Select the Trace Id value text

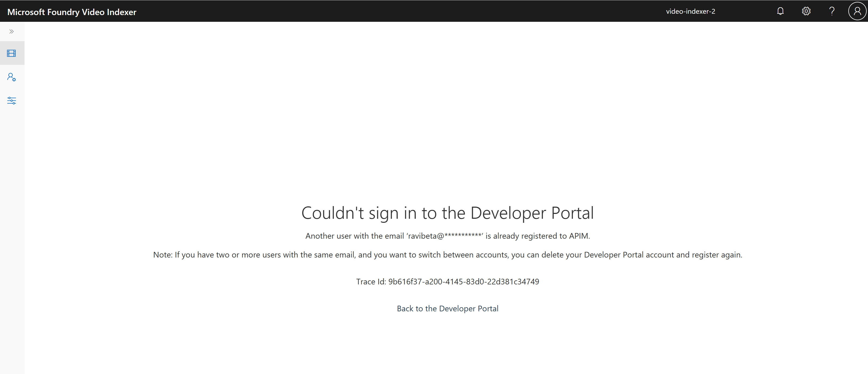pos(447,281)
